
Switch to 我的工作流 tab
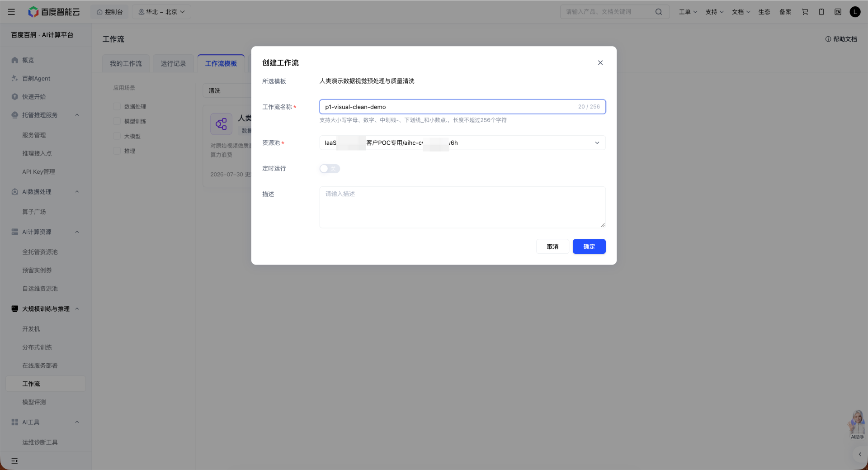click(126, 64)
